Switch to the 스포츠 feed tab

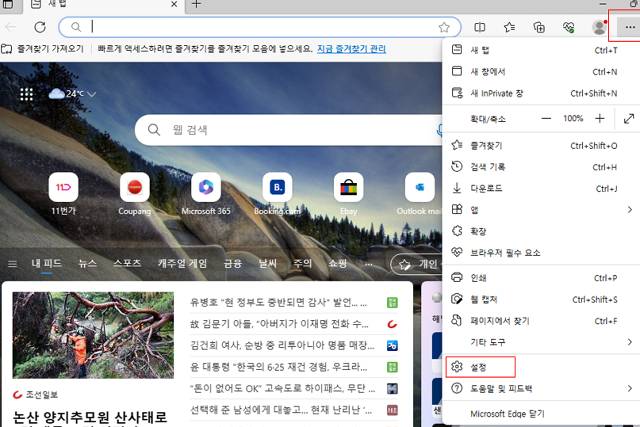click(x=127, y=264)
